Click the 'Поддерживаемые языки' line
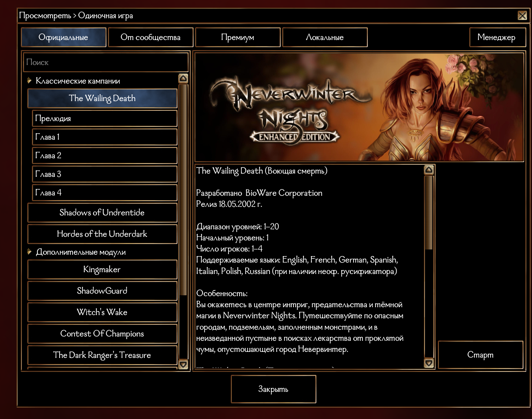 coord(297,265)
